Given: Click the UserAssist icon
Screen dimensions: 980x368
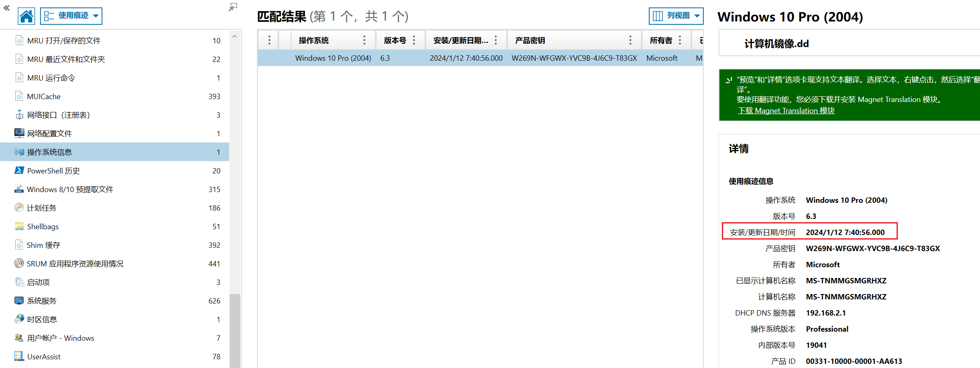Looking at the screenshot, I should (19, 356).
